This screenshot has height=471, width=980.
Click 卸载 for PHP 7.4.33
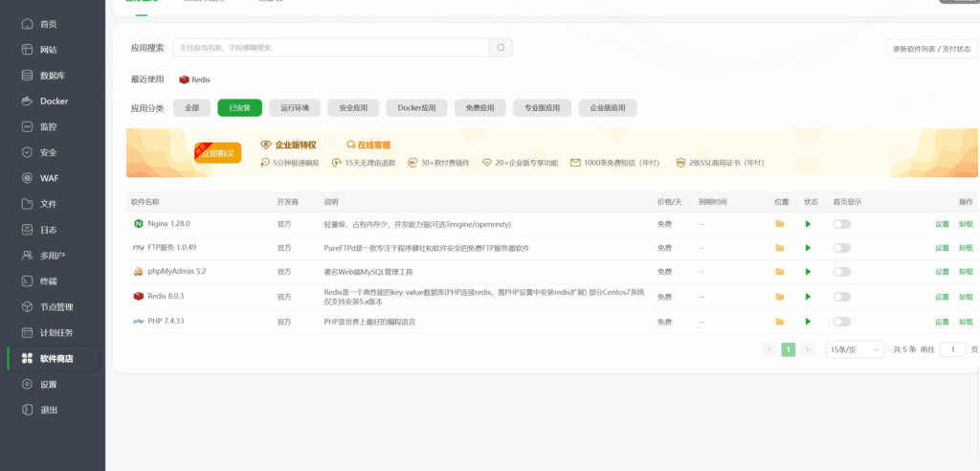tap(966, 322)
